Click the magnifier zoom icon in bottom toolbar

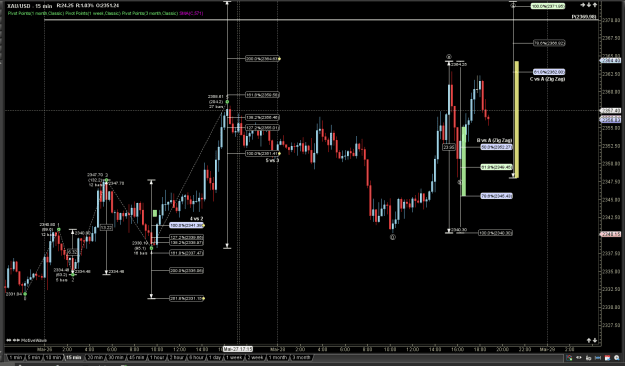pos(617,358)
